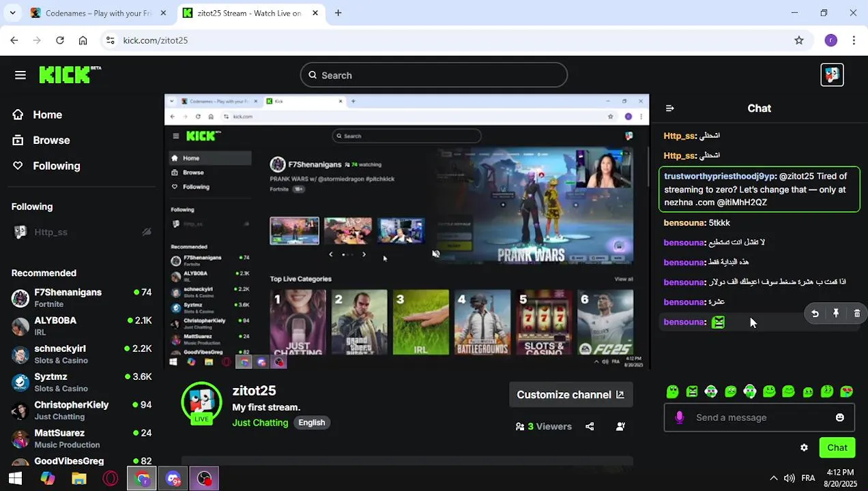Click the purple microphone icon in chat box
This screenshot has height=491, width=868.
coord(679,417)
